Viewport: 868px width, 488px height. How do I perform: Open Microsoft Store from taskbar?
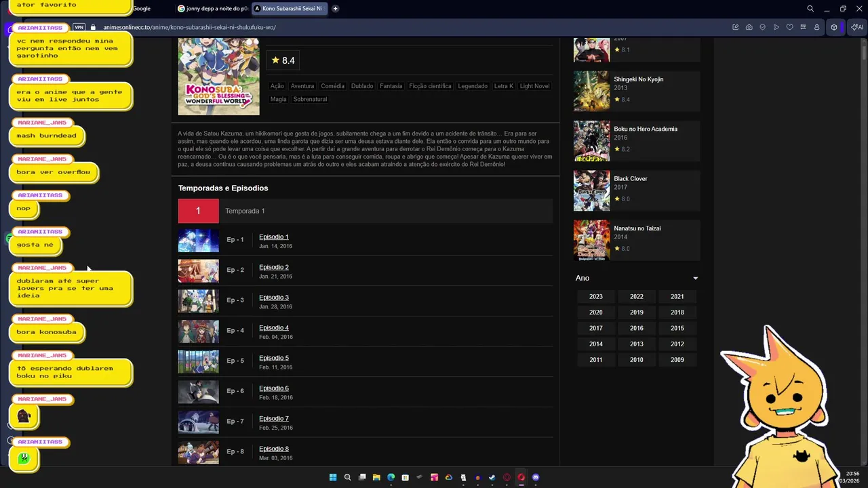pos(405,477)
